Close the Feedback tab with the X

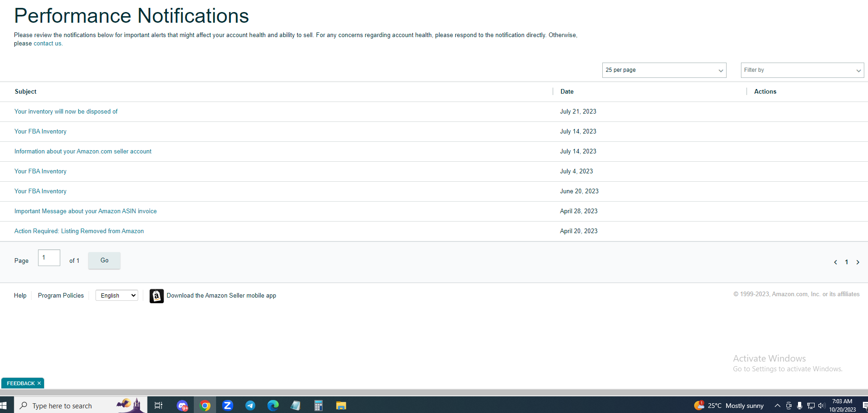coord(39,383)
